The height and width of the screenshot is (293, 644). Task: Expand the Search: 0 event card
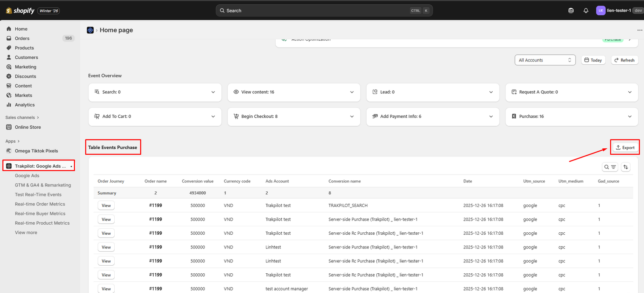tap(155, 92)
